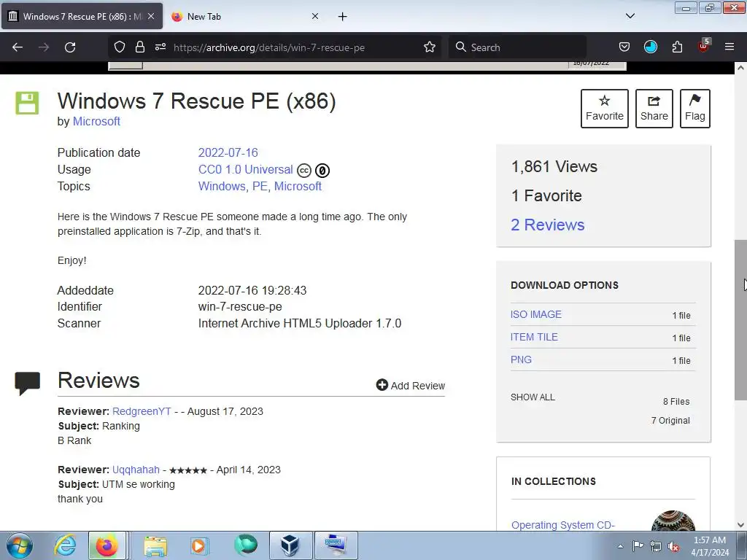The image size is (747, 560).
Task: Bookmark this page with the star icon
Action: click(429, 47)
